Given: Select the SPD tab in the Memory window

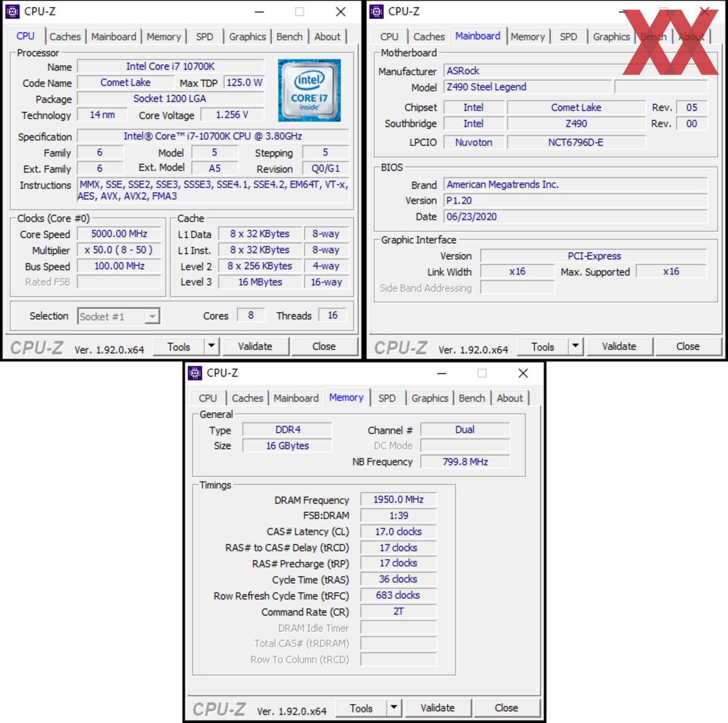Looking at the screenshot, I should coord(387,398).
